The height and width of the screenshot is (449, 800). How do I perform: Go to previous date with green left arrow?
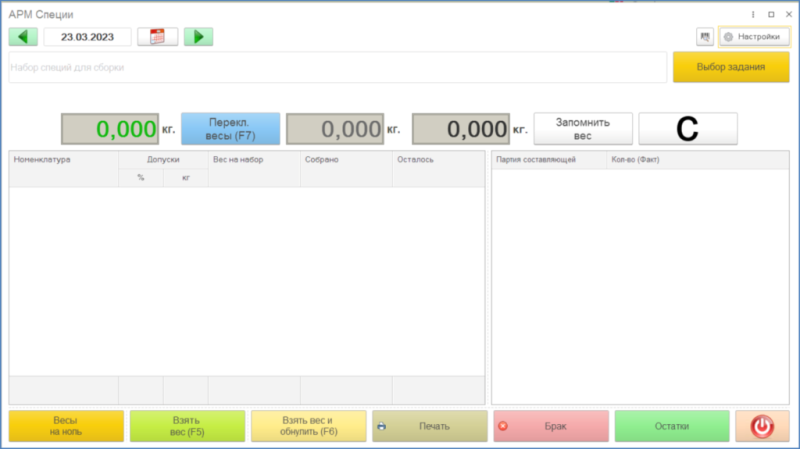coord(23,37)
